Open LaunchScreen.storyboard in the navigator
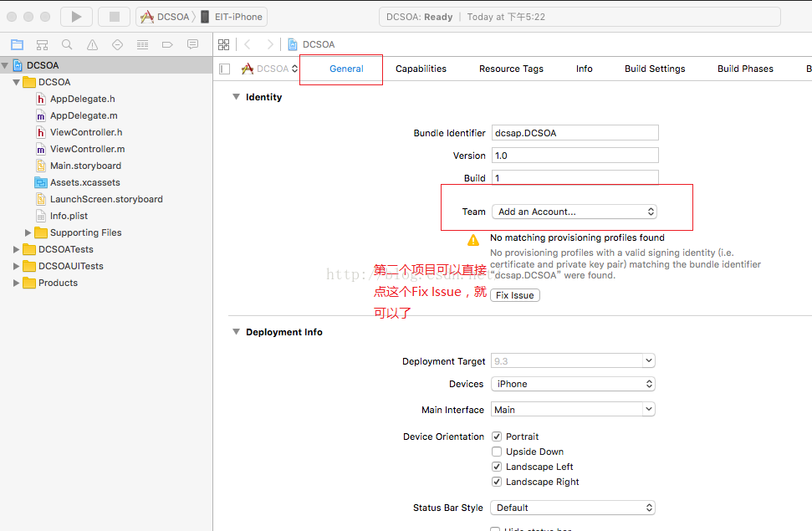812x531 pixels. (106, 199)
